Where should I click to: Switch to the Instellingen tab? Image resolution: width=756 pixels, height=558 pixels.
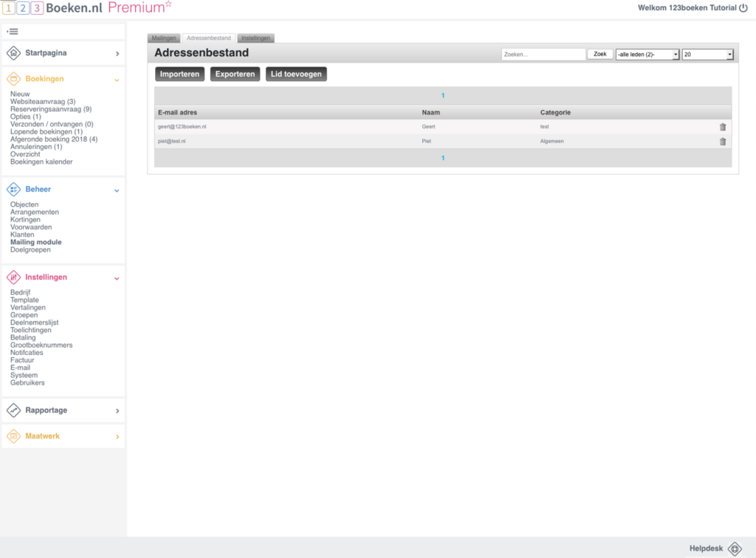click(255, 38)
